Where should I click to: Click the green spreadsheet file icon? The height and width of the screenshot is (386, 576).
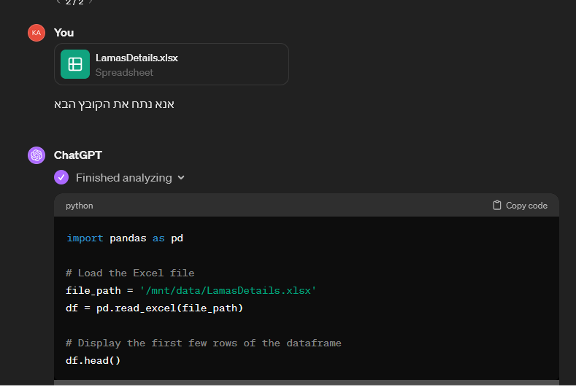point(75,64)
